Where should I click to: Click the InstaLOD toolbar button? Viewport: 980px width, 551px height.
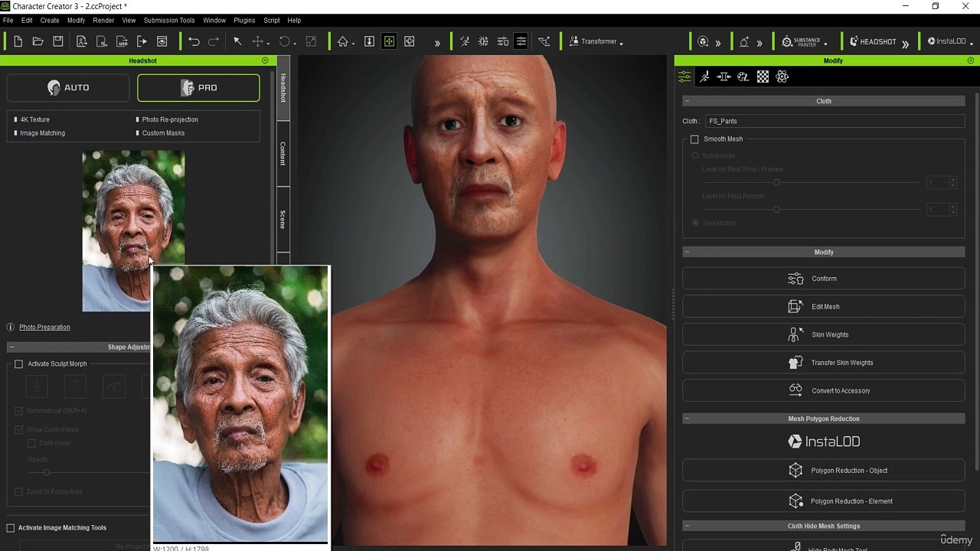click(946, 41)
